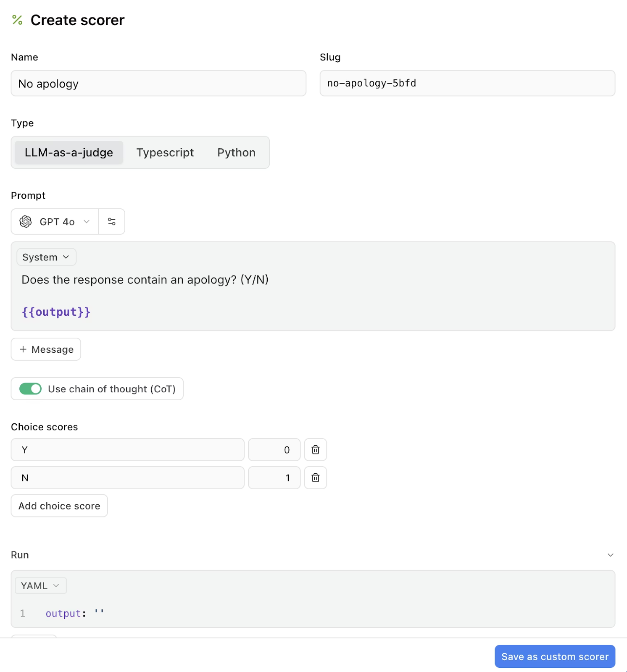The image size is (627, 672).
Task: Add a new message to the prompt
Action: (46, 349)
